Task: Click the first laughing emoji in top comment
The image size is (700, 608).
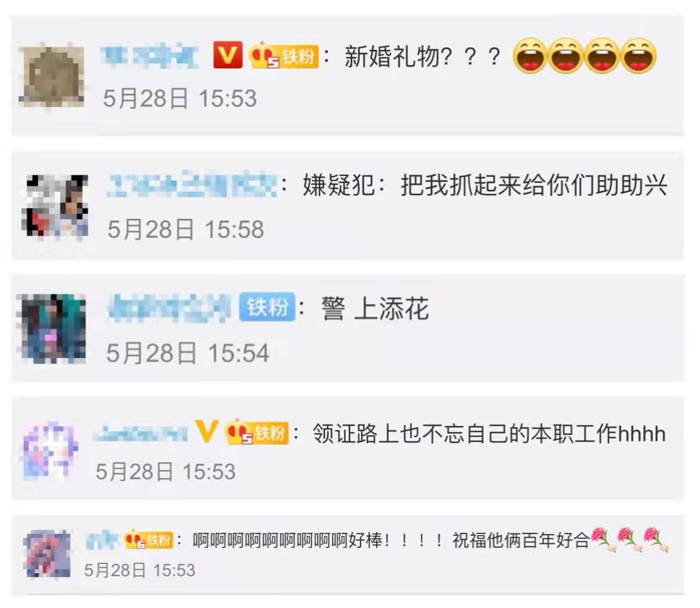Action: [530, 56]
